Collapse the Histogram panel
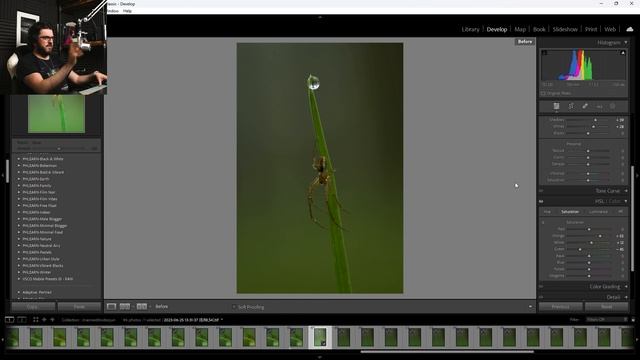The width and height of the screenshot is (640, 360). (626, 42)
